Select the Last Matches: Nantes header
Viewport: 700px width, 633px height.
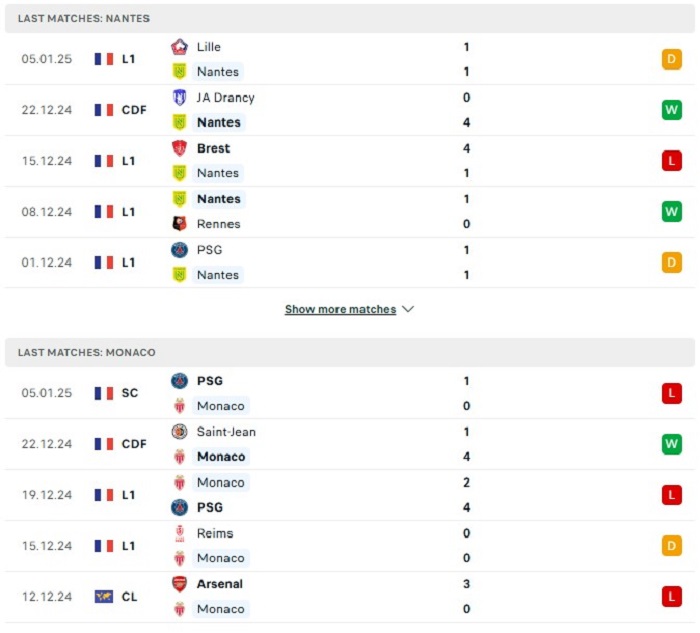(350, 18)
